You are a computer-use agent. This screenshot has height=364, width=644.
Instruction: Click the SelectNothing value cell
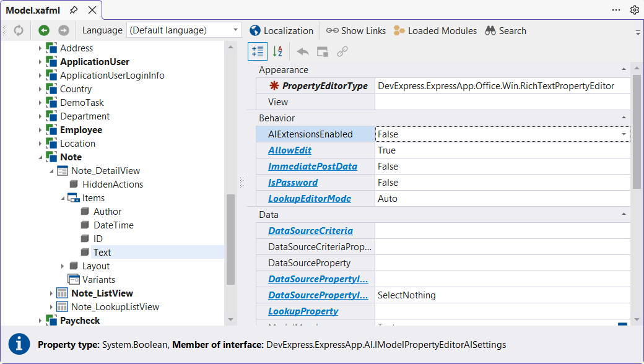point(502,295)
